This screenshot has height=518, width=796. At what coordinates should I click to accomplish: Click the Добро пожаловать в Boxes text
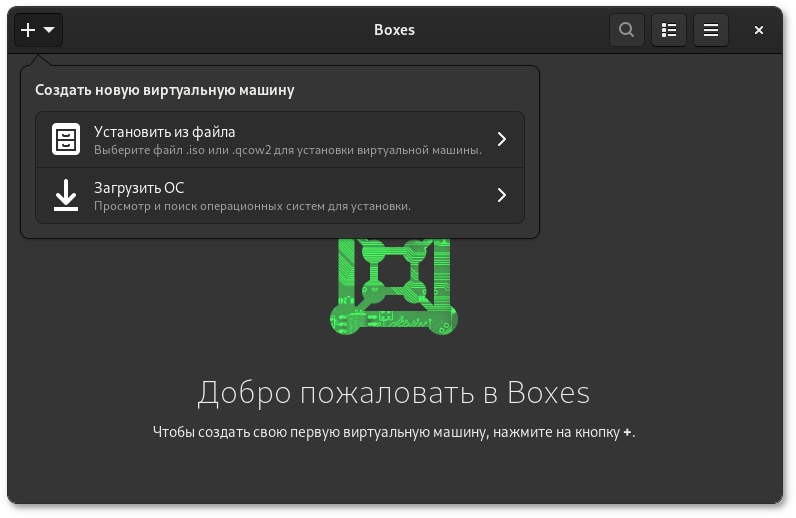click(394, 393)
